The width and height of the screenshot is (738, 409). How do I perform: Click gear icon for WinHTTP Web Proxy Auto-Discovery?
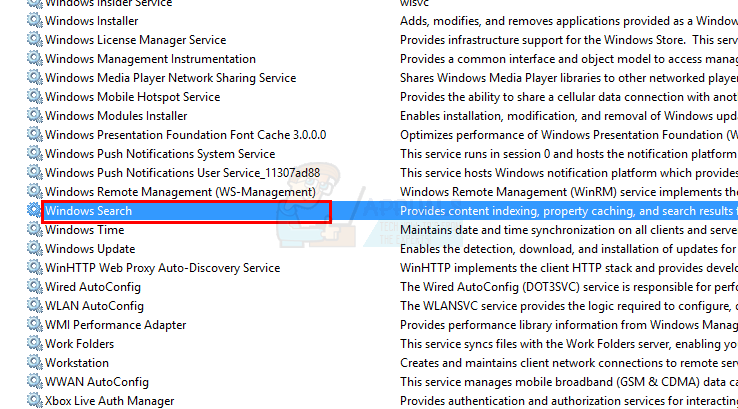click(34, 267)
